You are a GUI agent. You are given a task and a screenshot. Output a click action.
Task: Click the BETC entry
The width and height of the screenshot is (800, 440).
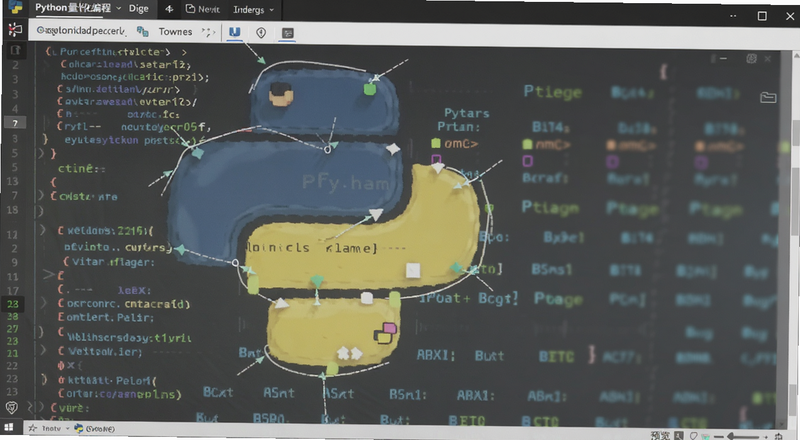coord(556,357)
